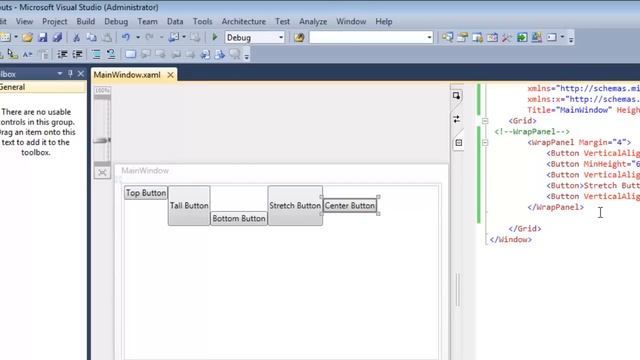Click inside the Find text input box
The image size is (640, 360).
click(367, 38)
